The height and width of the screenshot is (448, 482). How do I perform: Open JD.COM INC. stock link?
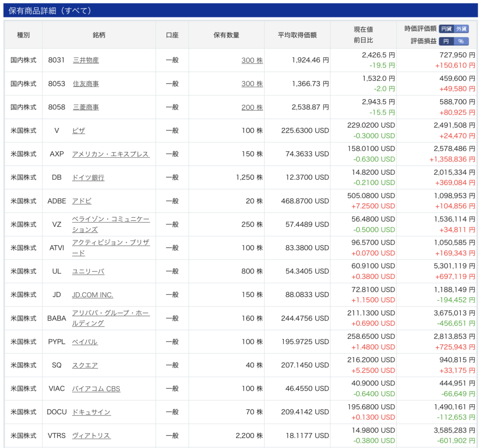(x=93, y=295)
